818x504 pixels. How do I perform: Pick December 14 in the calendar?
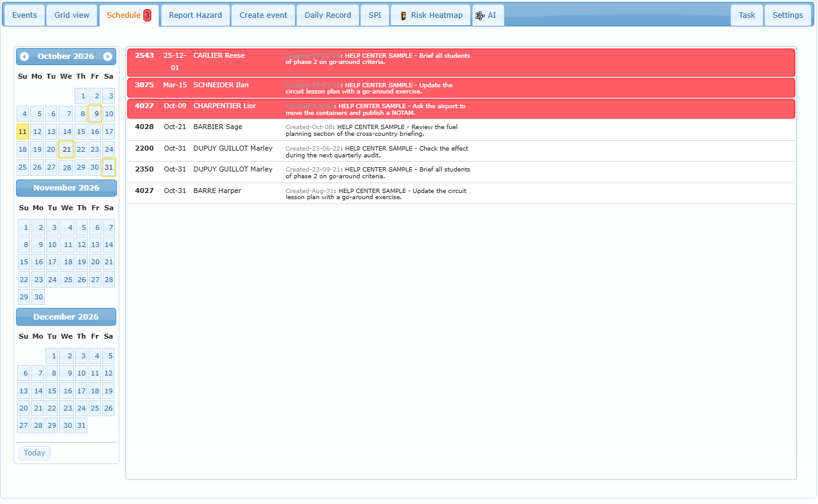pos(38,391)
